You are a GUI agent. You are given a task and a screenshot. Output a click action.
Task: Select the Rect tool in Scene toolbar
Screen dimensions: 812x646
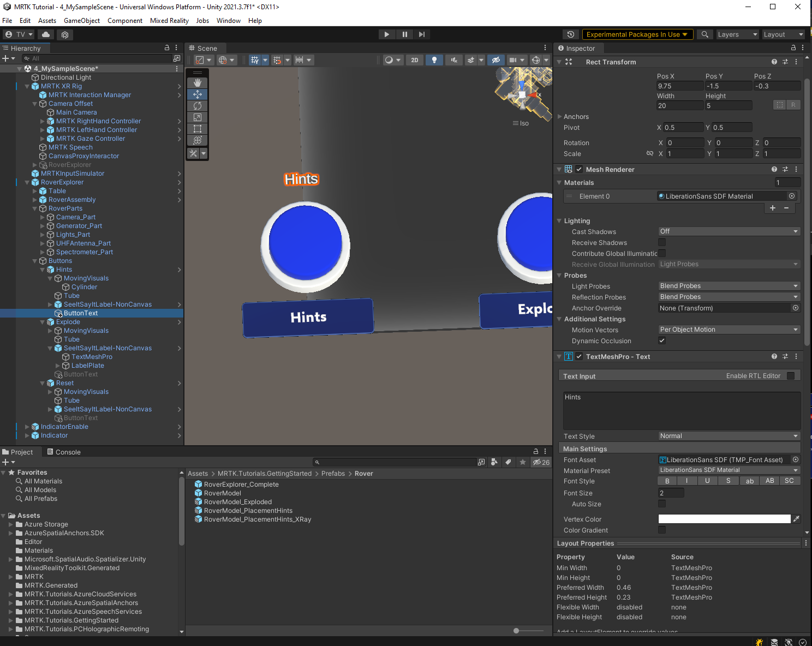coord(198,129)
